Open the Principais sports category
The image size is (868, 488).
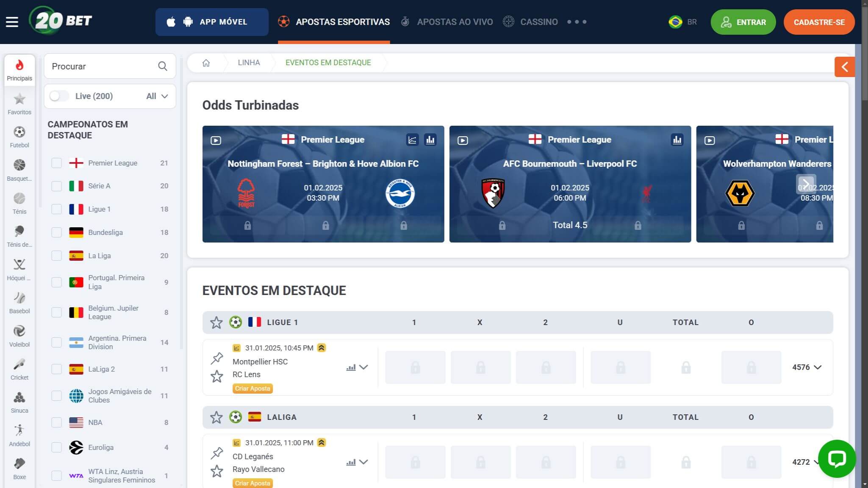19,70
